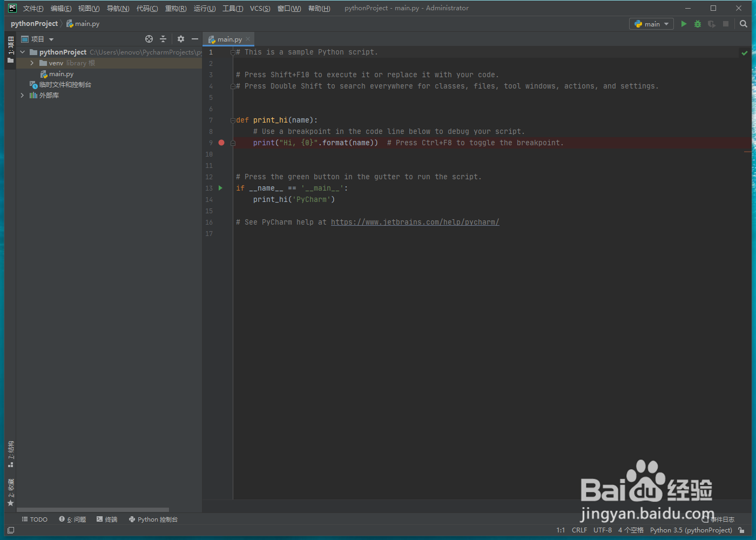Fold the comment block at line 1
Screen dimensions: 756x540
point(233,52)
